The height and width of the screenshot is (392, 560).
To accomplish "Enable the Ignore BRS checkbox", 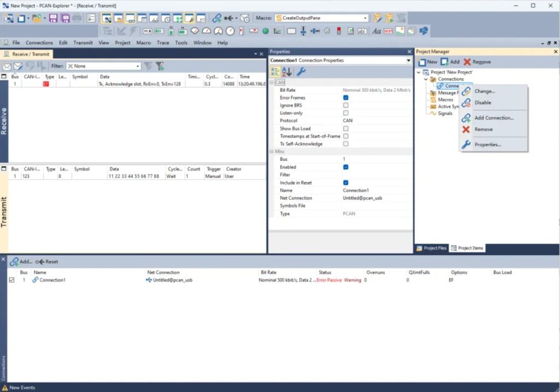I will coord(346,106).
